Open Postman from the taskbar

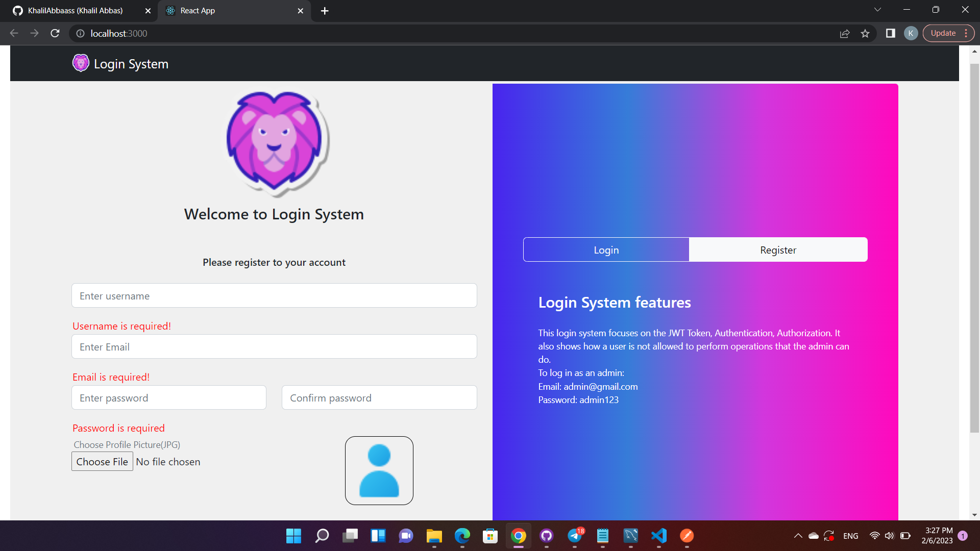click(686, 536)
